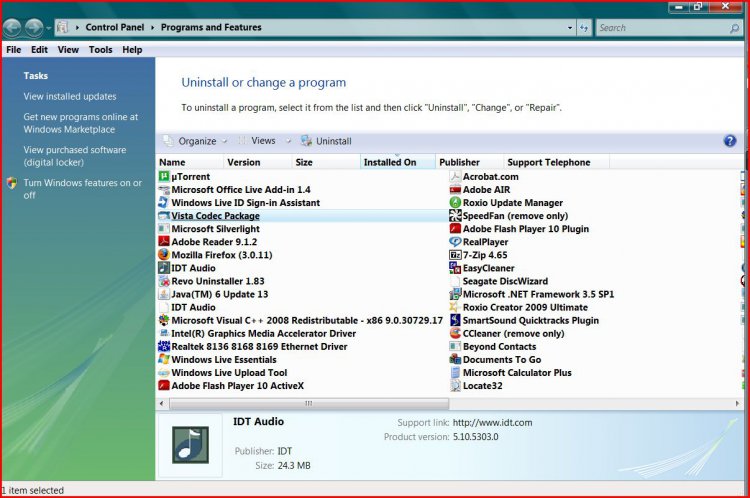Viewport: 750px width, 498px height.
Task: Open the File menu
Action: point(13,50)
